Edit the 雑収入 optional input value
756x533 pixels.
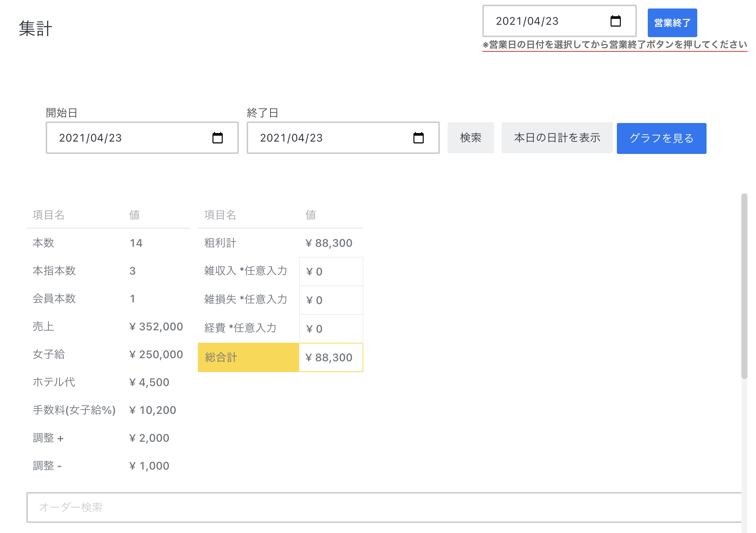click(x=331, y=272)
